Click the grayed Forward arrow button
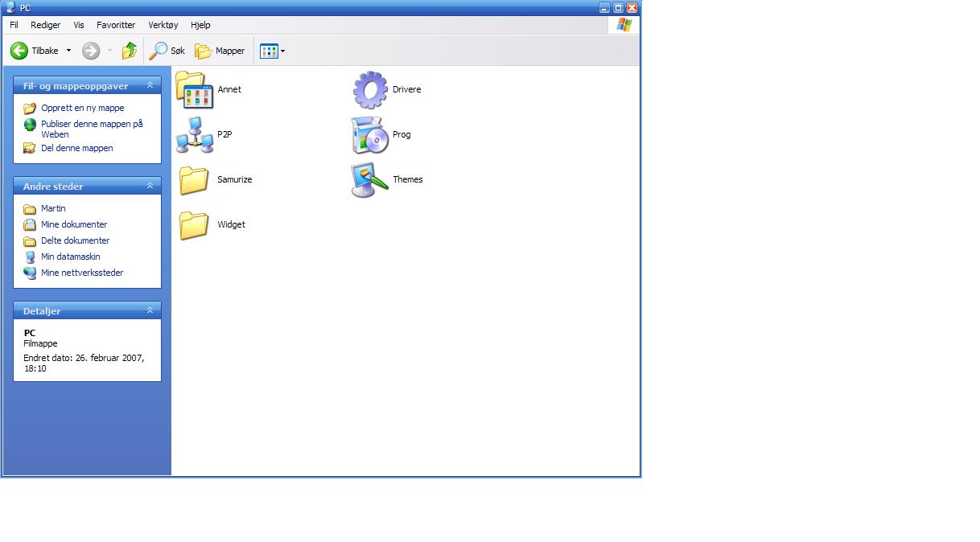980x542 pixels. point(91,51)
